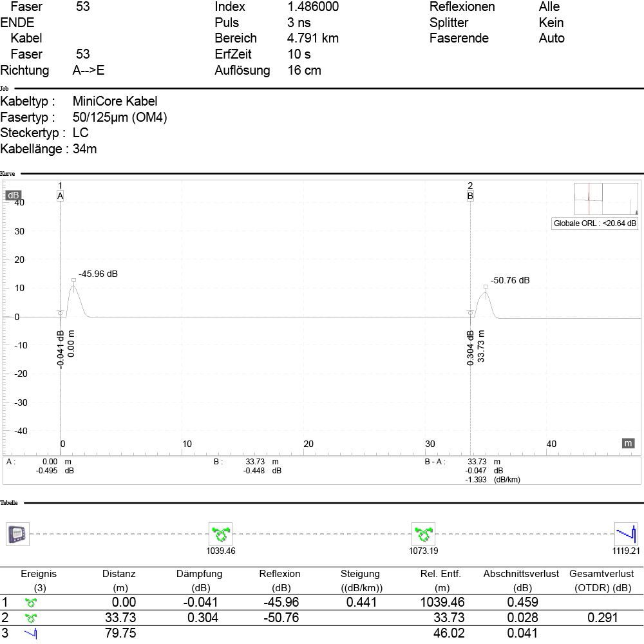Click the event 2 connector icon in table
The image size is (644, 644).
30,618
